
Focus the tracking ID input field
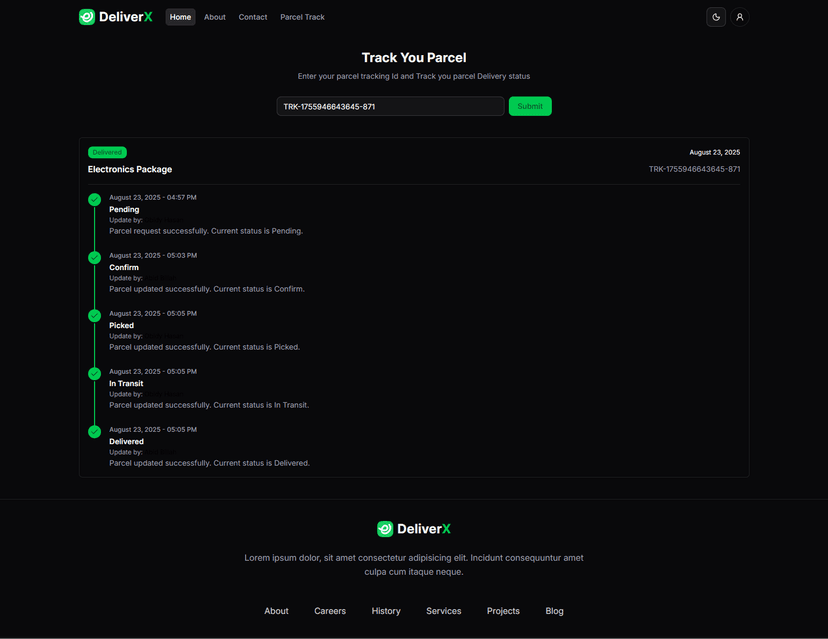(390, 106)
